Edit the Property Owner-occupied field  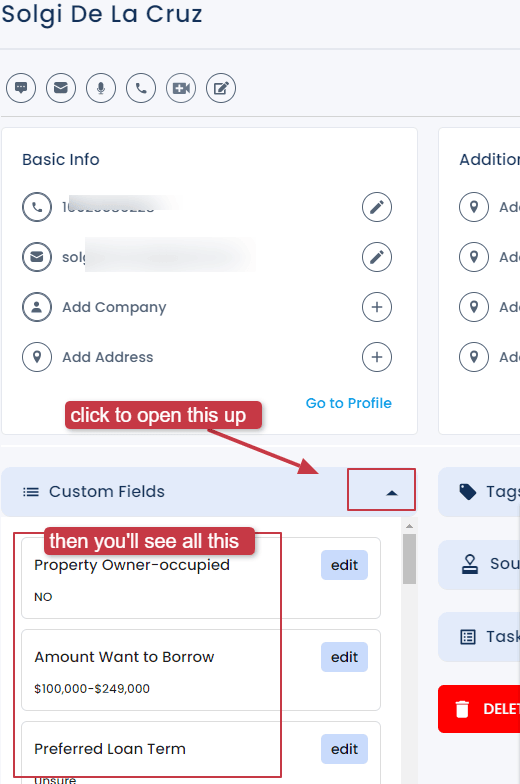tap(344, 565)
